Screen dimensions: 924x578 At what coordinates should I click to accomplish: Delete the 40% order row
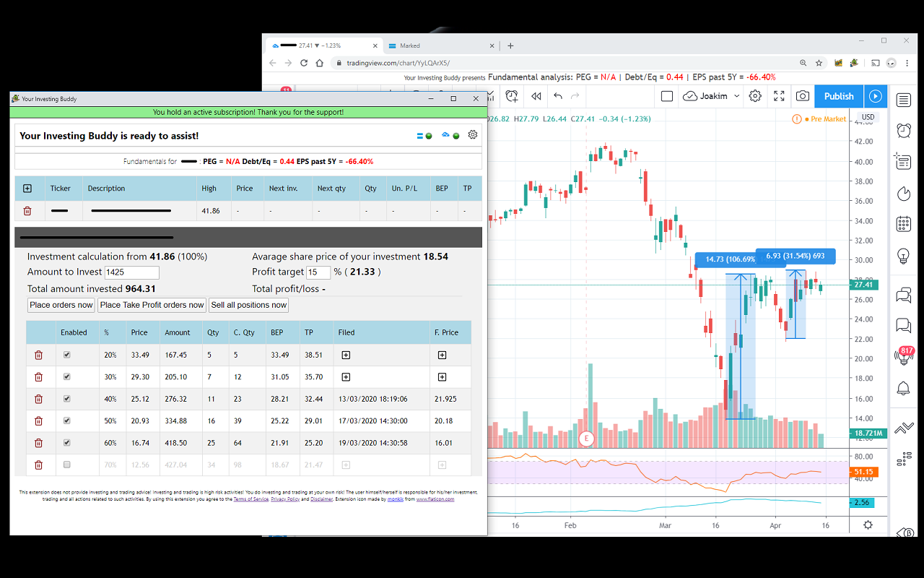coord(39,399)
